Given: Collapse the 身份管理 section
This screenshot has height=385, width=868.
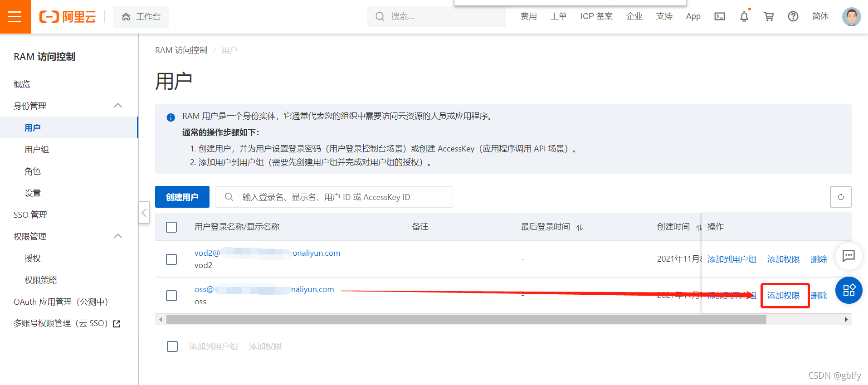Looking at the screenshot, I should (x=118, y=106).
